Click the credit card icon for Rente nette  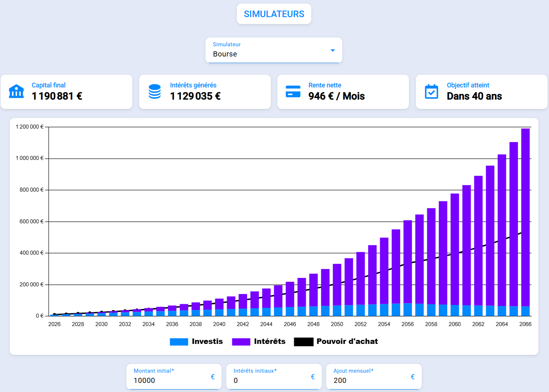[x=293, y=91]
